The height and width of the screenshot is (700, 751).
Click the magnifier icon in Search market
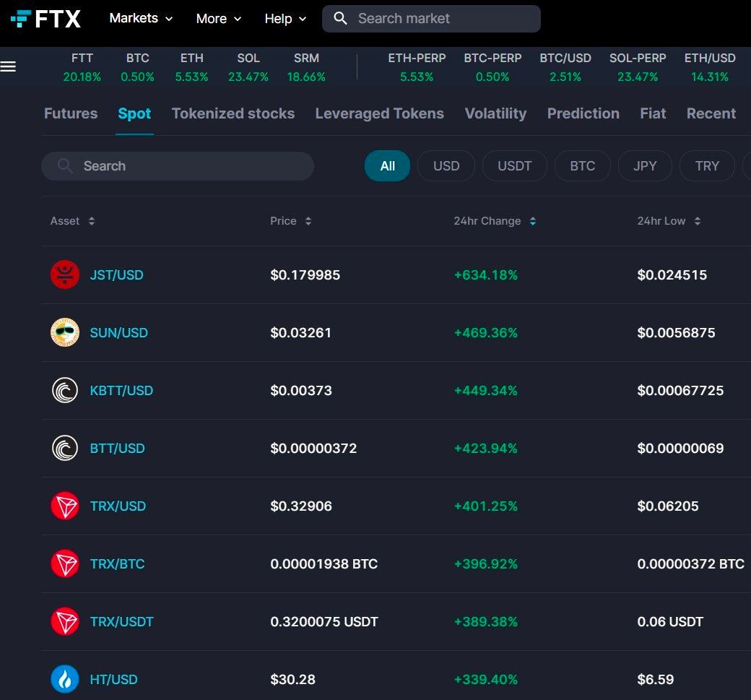point(340,19)
